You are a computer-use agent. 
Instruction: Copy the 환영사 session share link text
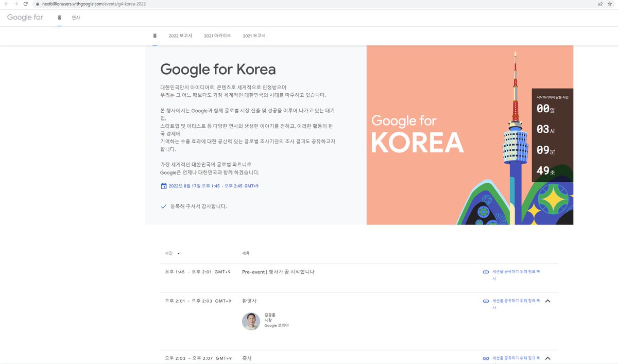516,304
